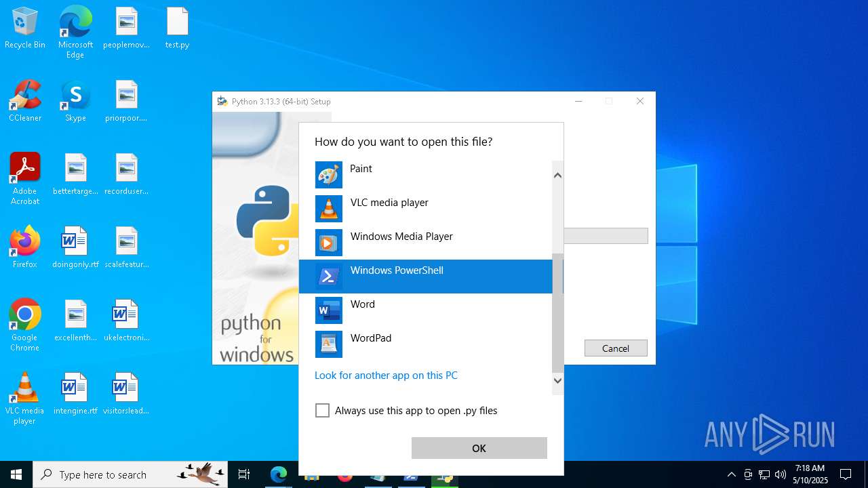The height and width of the screenshot is (488, 868).
Task: Select intengine.rtf document on desktop
Action: [x=75, y=394]
